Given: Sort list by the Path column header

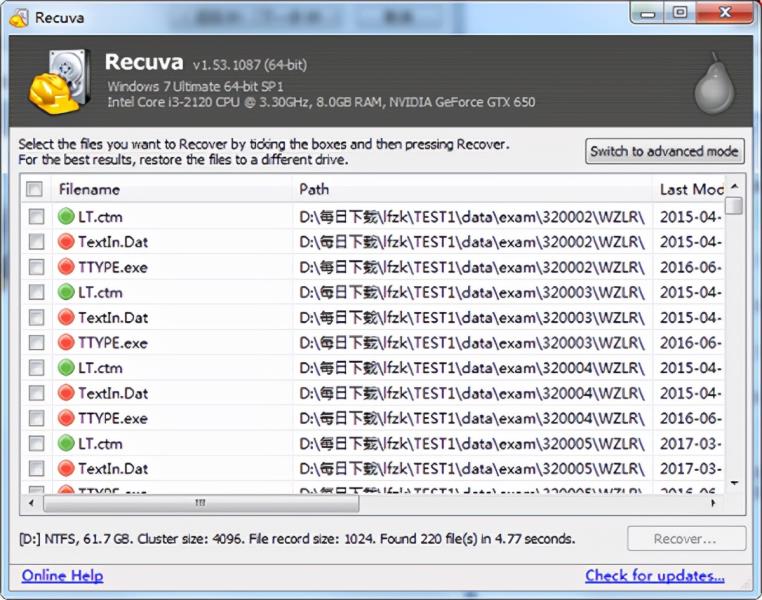Looking at the screenshot, I should [314, 189].
